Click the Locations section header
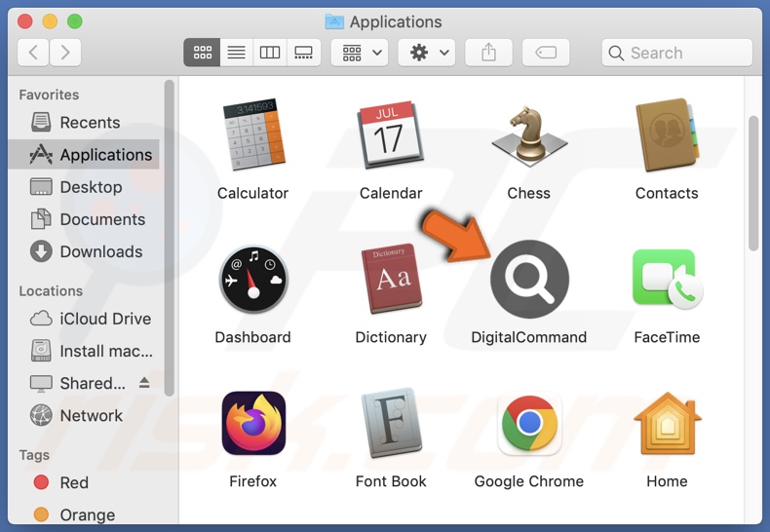 coord(51,291)
